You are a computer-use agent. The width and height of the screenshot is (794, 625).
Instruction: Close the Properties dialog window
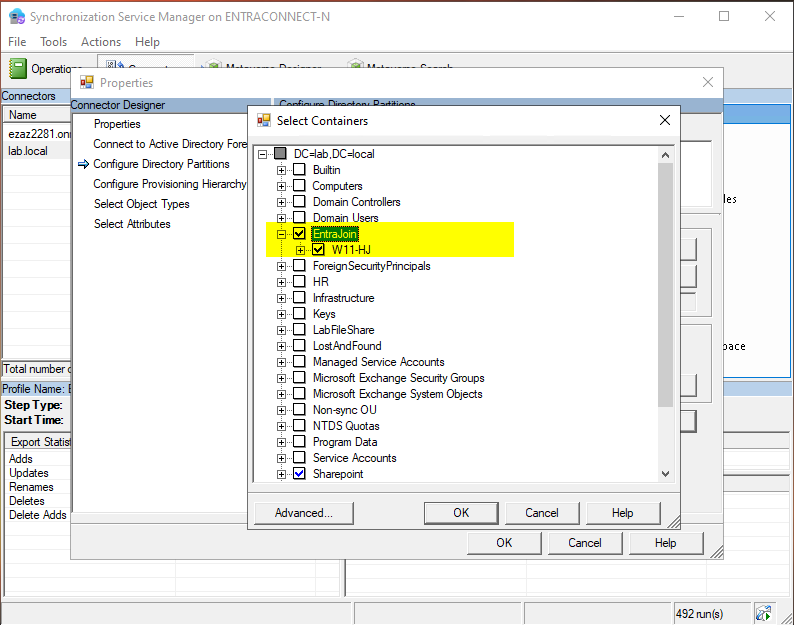(708, 82)
